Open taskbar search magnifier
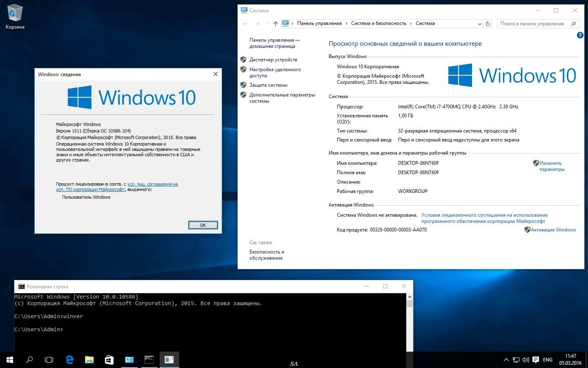Viewport: 588px width, 368px height. click(29, 360)
